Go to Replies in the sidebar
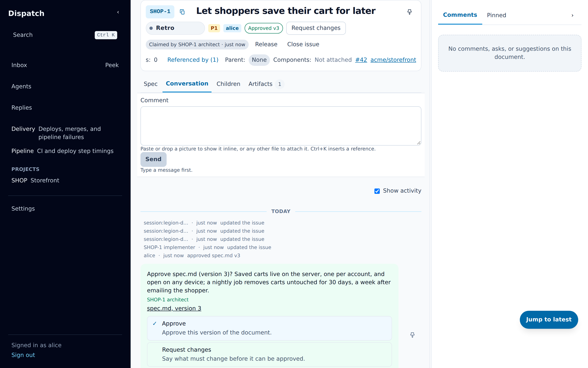This screenshot has width=588, height=368. coord(22,108)
